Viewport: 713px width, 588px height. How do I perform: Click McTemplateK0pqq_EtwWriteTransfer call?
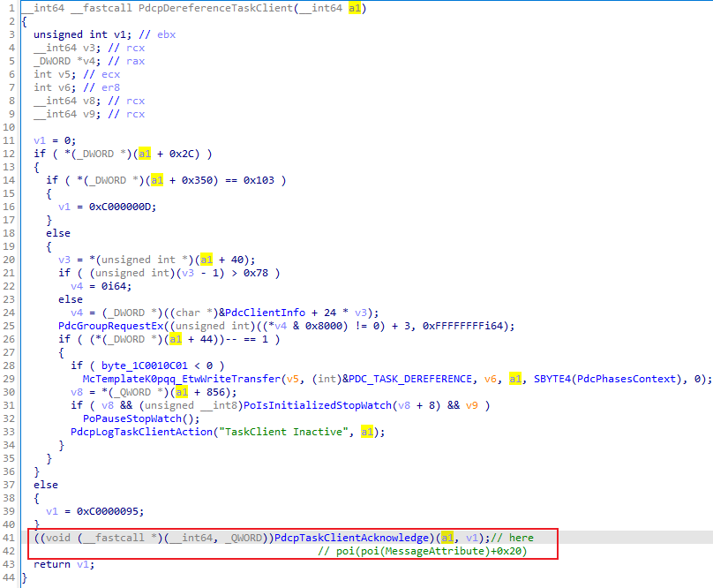(182, 379)
